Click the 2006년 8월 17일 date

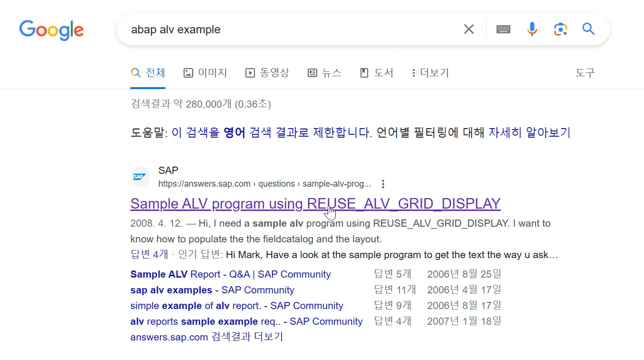point(464,306)
